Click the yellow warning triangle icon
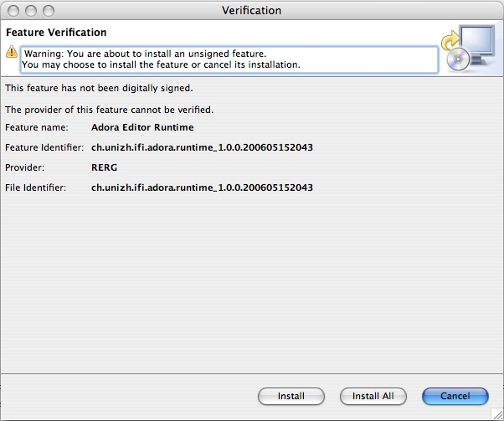Viewport: 504px width, 421px height. pyautogui.click(x=11, y=52)
